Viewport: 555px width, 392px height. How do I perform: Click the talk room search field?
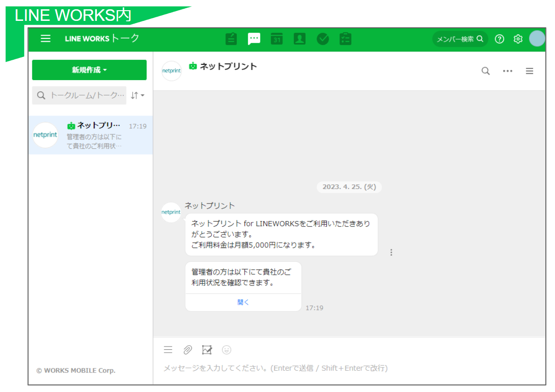point(79,95)
